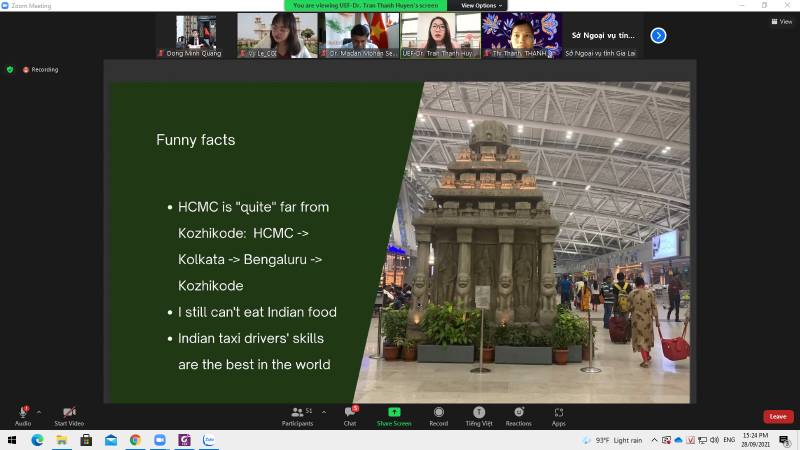This screenshot has height=450, width=800.
Task: Unmute the Audio microphone
Action: click(x=22, y=412)
